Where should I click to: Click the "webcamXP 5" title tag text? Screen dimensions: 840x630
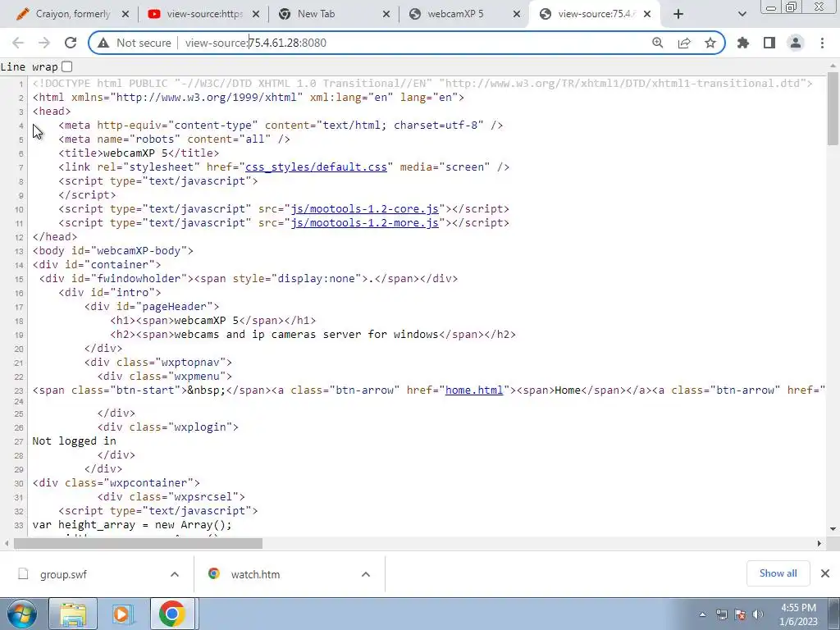[135, 153]
